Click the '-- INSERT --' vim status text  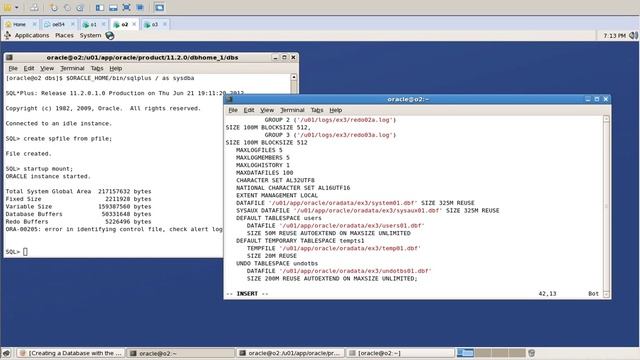(x=247, y=294)
